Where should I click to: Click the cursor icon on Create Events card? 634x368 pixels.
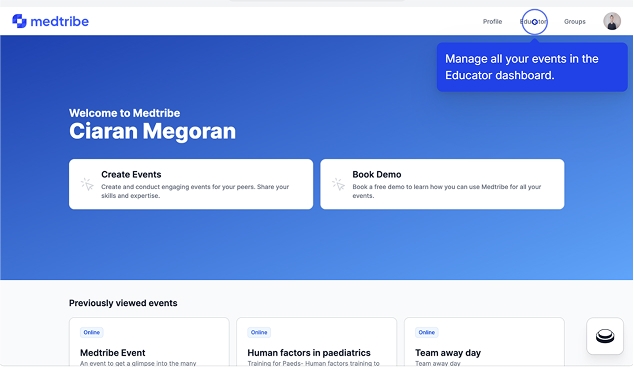pyautogui.click(x=87, y=184)
